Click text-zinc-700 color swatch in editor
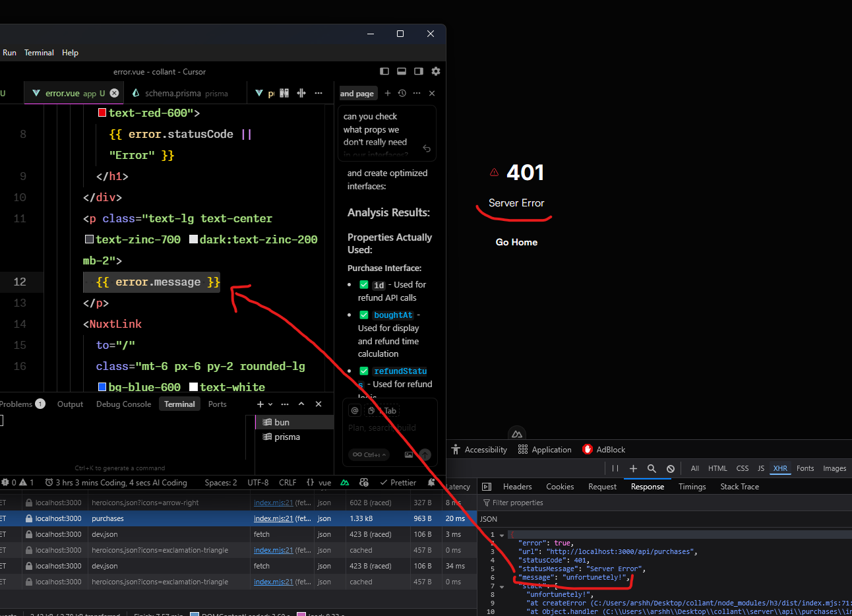 (x=89, y=239)
